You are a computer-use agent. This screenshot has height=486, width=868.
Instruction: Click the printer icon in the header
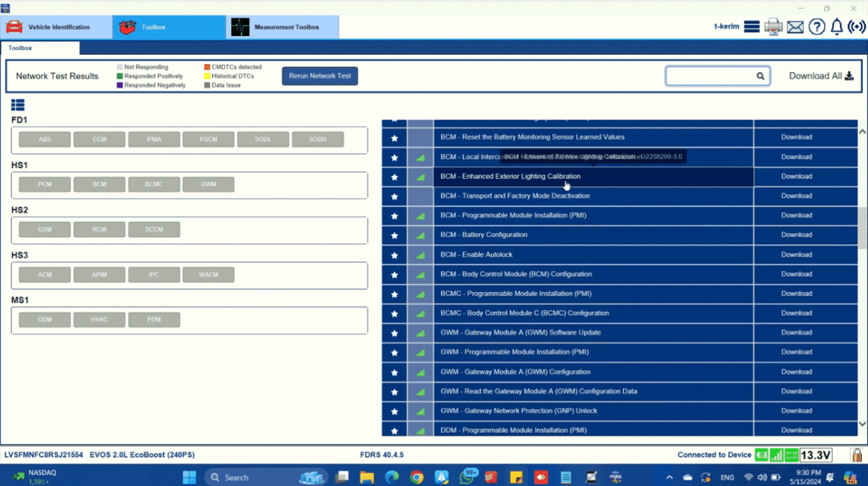click(773, 27)
